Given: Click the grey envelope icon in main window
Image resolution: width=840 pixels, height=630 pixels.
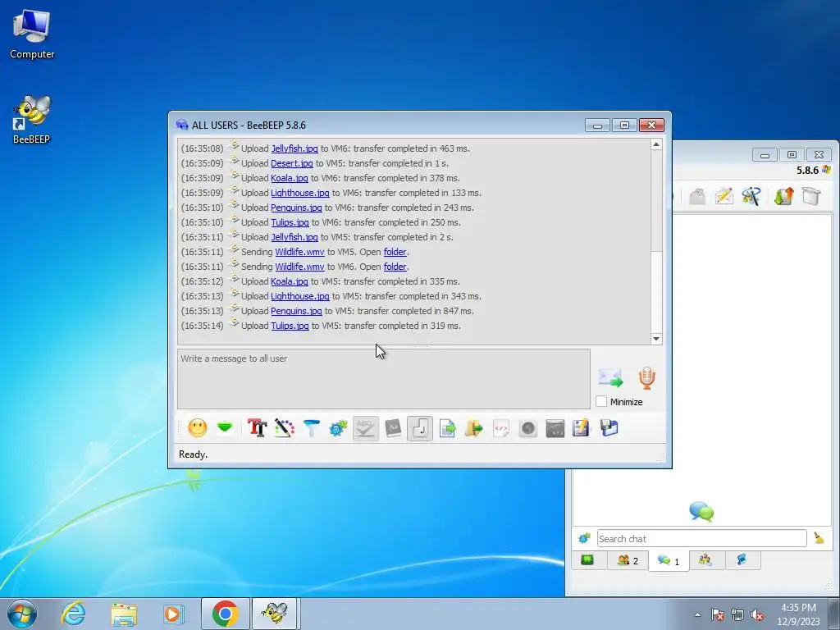Looking at the screenshot, I should pyautogui.click(x=697, y=196).
